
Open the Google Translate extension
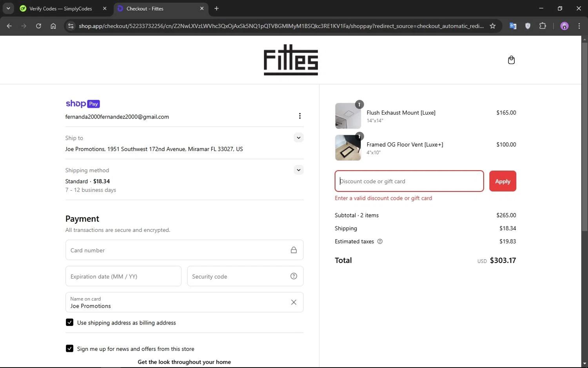point(513,26)
